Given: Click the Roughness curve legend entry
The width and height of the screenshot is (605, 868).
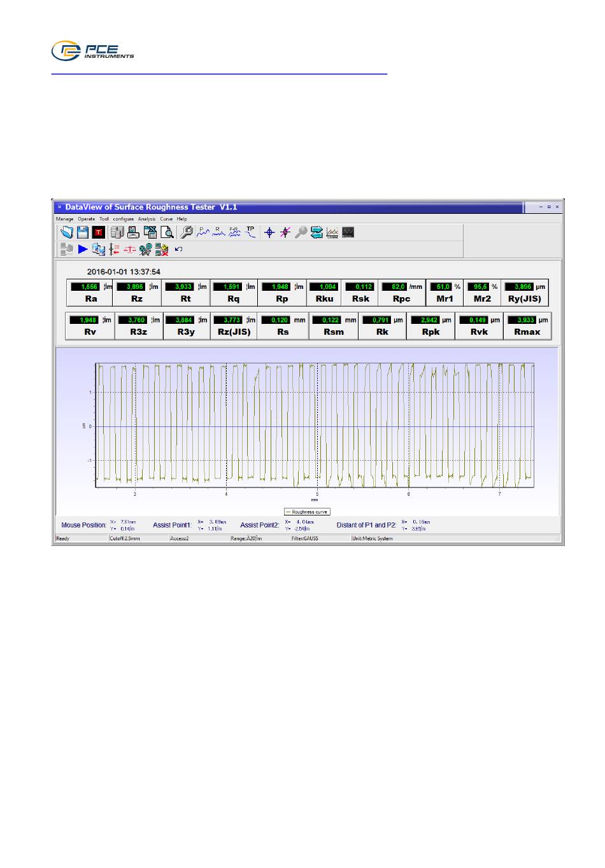Looking at the screenshot, I should coord(307,512).
